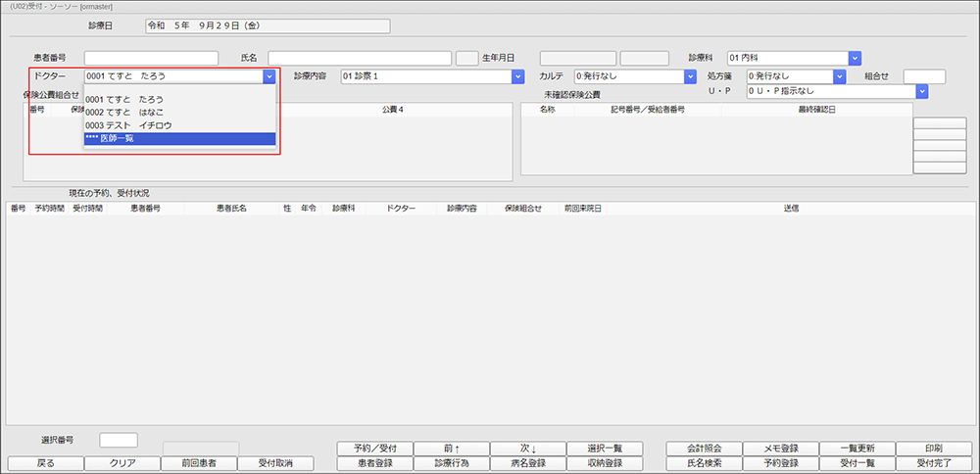Open the カルテ dropdown

click(x=690, y=76)
